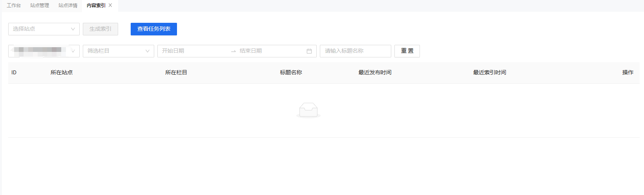This screenshot has width=644, height=195.
Task: Click the 操作 column header
Action: point(628,73)
